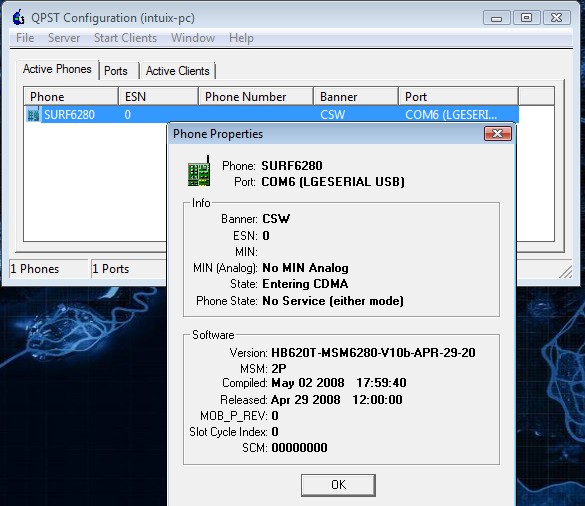Click the MSM value 2P
The width and height of the screenshot is (585, 506).
(279, 369)
